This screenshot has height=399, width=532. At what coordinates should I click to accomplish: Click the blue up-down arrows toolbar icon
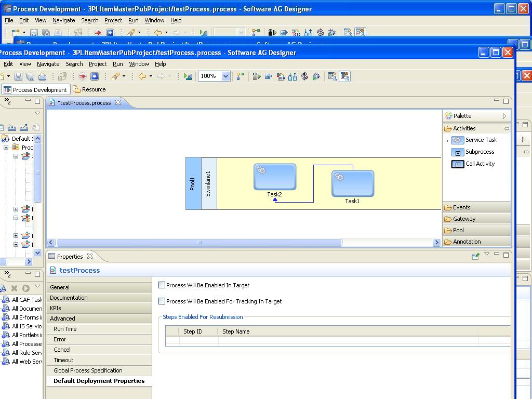(292, 76)
